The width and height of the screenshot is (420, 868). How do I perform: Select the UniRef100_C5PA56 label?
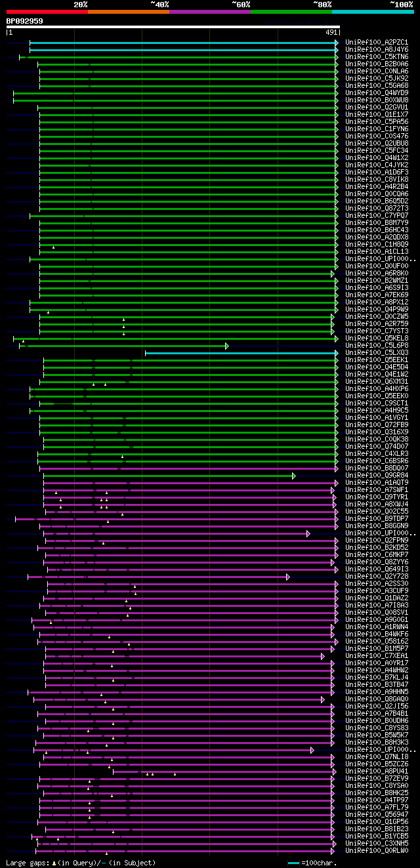point(377,121)
